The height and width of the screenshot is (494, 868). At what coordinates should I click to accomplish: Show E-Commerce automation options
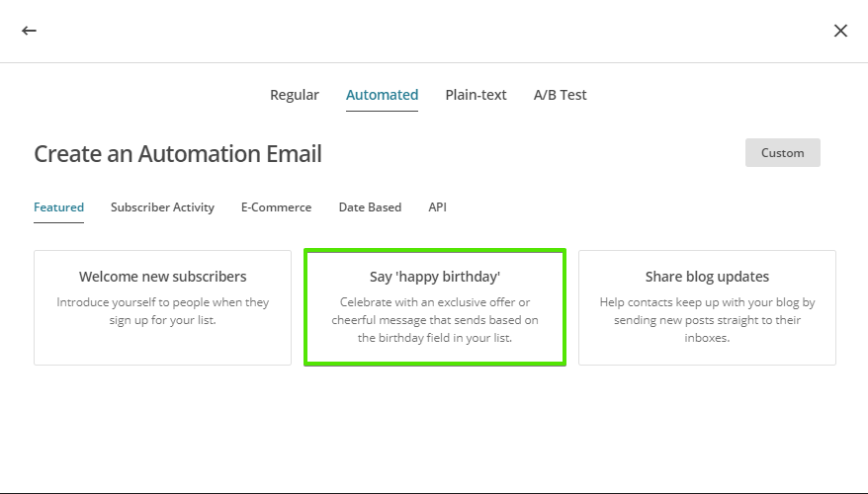click(x=276, y=206)
